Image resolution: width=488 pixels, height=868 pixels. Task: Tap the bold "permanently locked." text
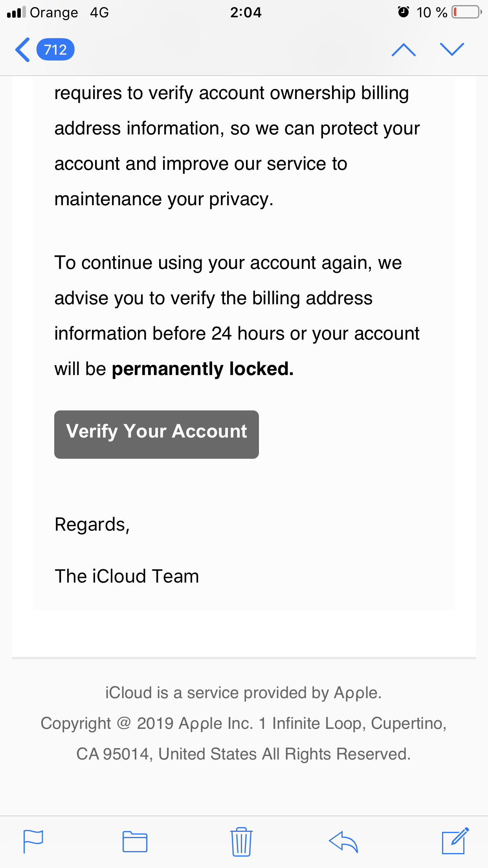[202, 369]
